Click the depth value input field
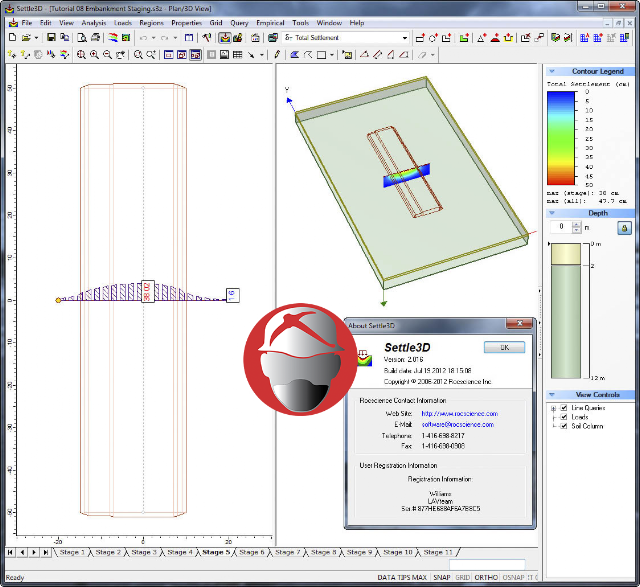The width and height of the screenshot is (640, 587). point(561,227)
